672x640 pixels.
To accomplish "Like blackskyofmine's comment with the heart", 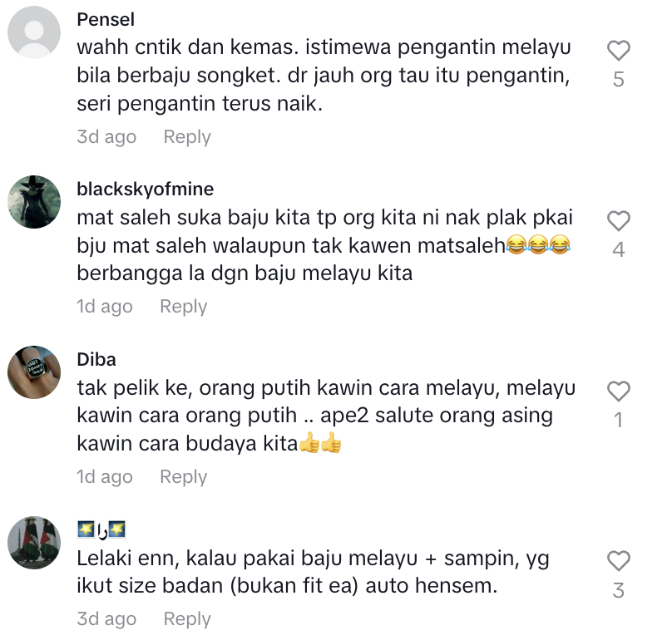I will tap(619, 221).
